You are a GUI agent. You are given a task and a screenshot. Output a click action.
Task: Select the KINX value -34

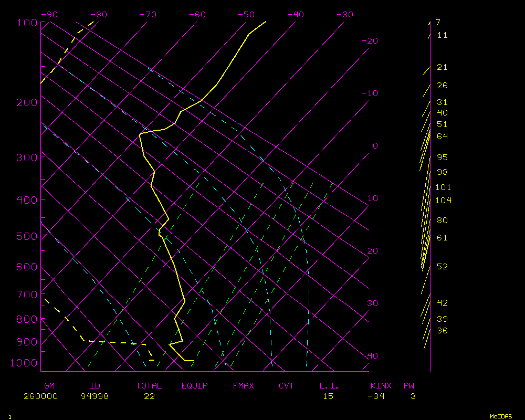coord(375,396)
